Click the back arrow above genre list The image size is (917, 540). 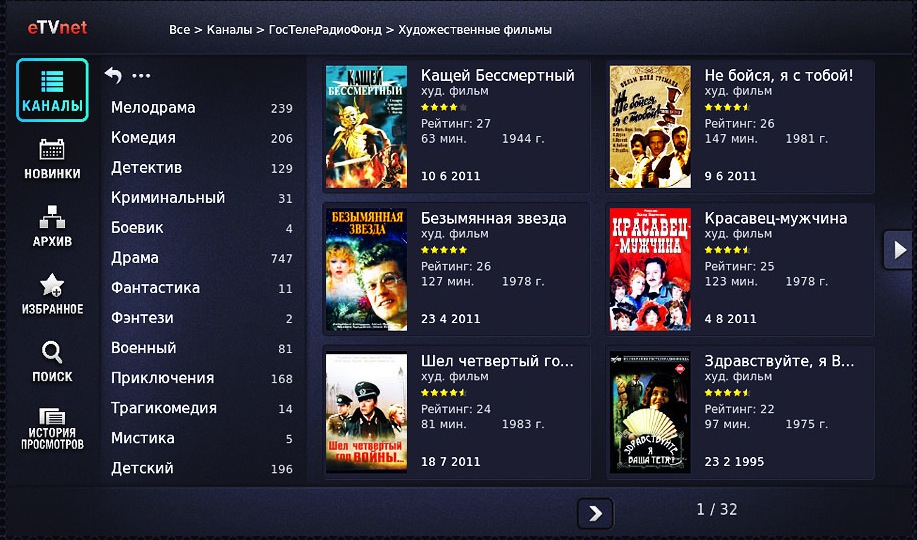pyautogui.click(x=113, y=75)
